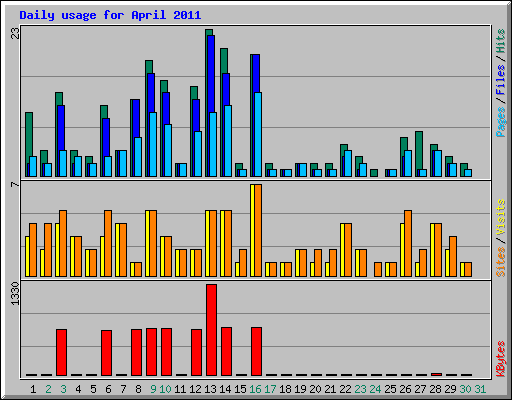Click the small red KBytes bar for day 28
Viewport: 512px width, 400px height.
[436, 374]
